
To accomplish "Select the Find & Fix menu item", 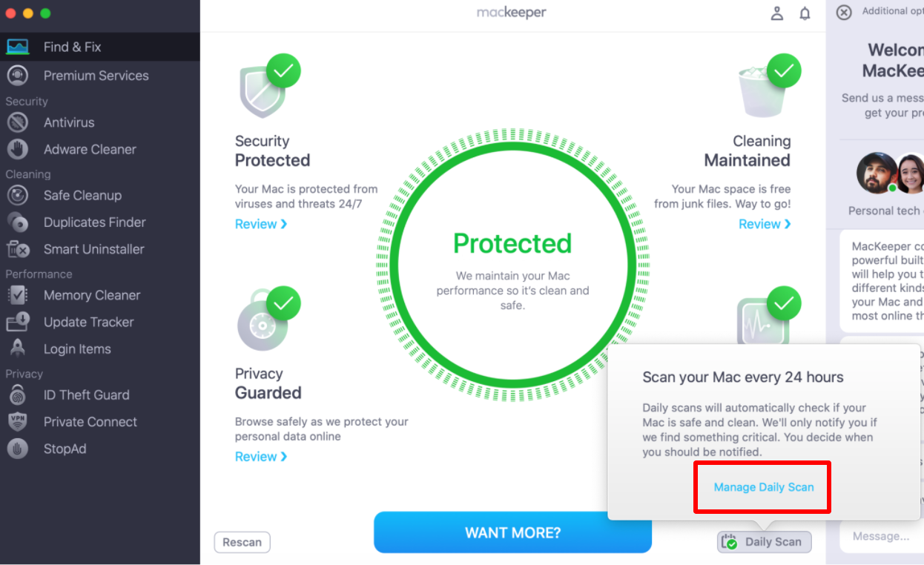I will point(100,47).
